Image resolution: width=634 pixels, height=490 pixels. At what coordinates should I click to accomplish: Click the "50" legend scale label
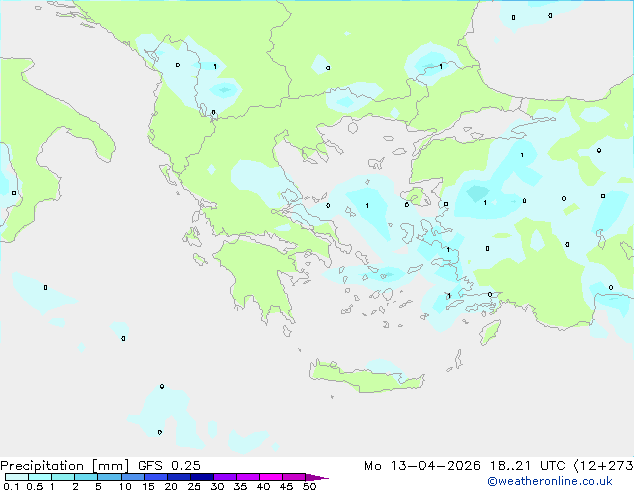click(x=309, y=486)
